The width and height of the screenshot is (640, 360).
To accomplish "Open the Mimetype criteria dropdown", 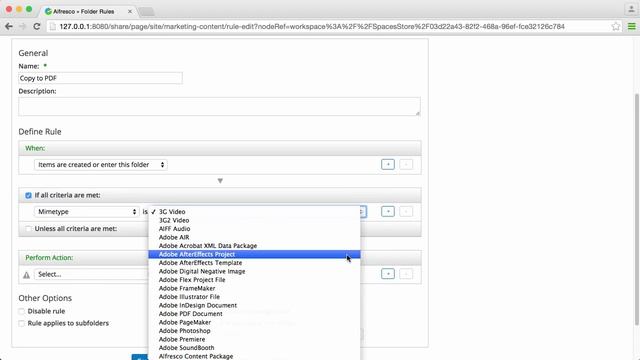I will (x=87, y=211).
